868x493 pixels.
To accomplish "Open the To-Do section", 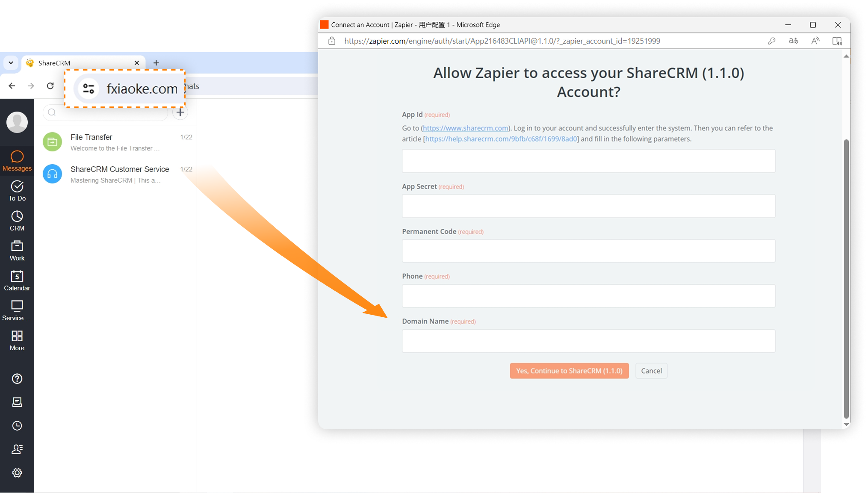I will 17,191.
